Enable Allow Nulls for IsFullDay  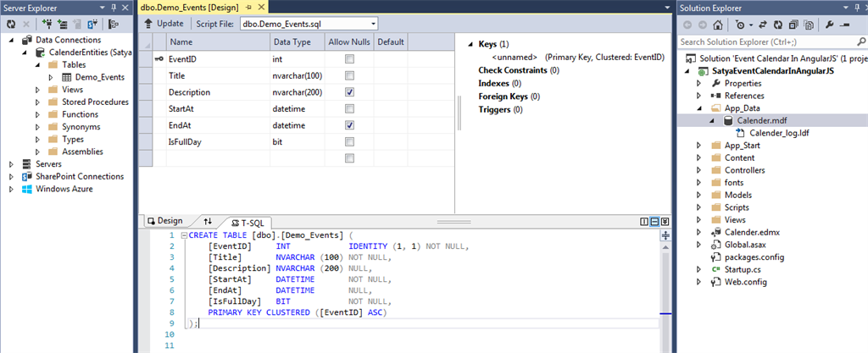(x=349, y=142)
